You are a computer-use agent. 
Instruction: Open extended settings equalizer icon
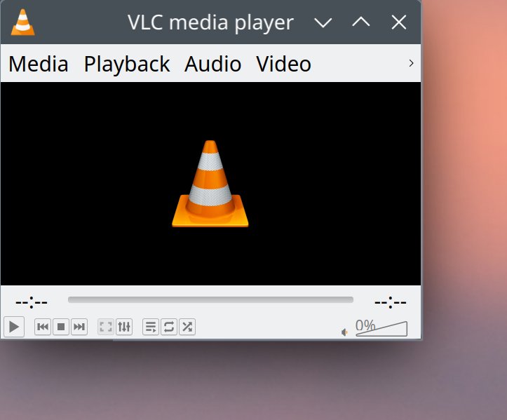pos(124,327)
